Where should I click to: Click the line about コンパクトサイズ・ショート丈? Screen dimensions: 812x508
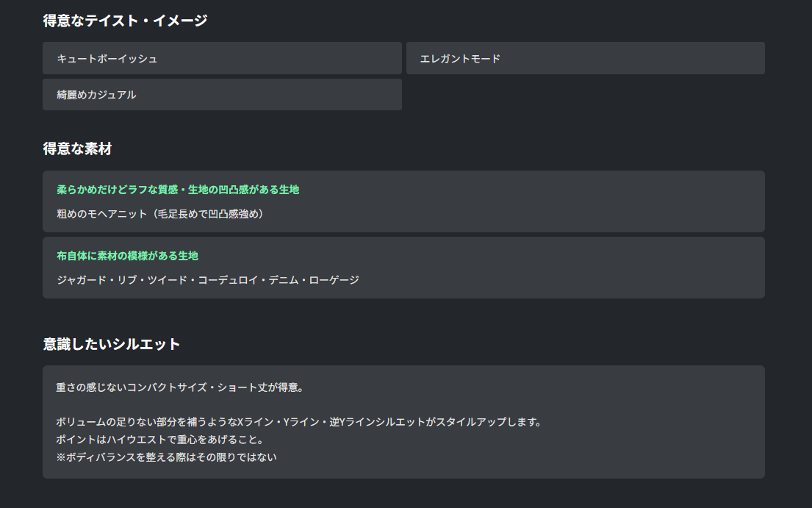(x=180, y=387)
